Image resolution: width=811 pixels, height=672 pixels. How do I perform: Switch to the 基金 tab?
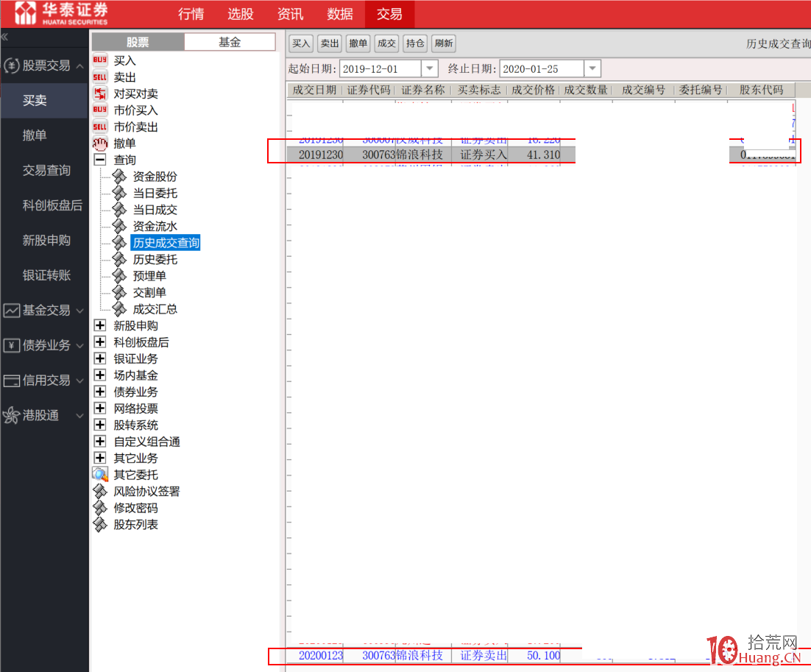(x=230, y=42)
